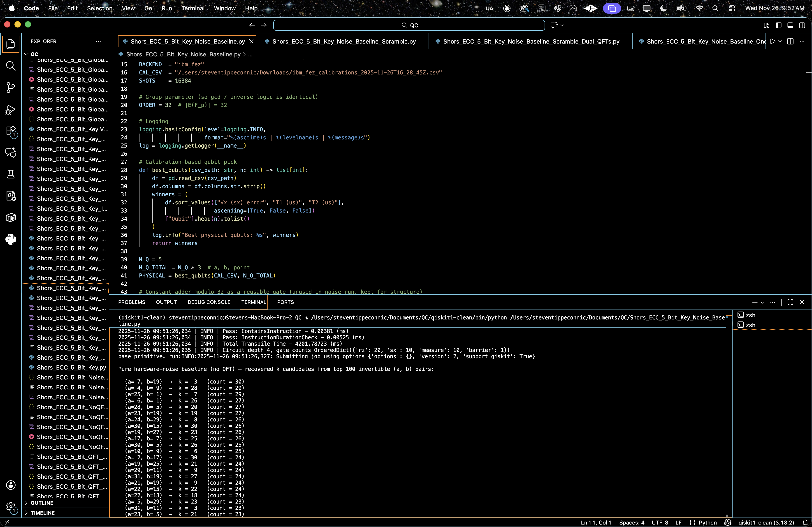Open the Source Control view

[x=11, y=88]
